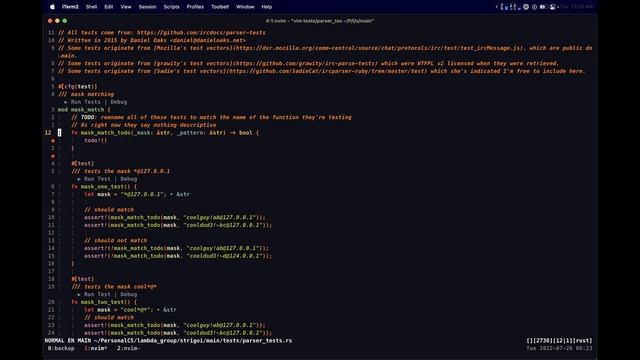The image size is (640, 360).
Task: Switch to tmux window 0:backup
Action: [61, 348]
